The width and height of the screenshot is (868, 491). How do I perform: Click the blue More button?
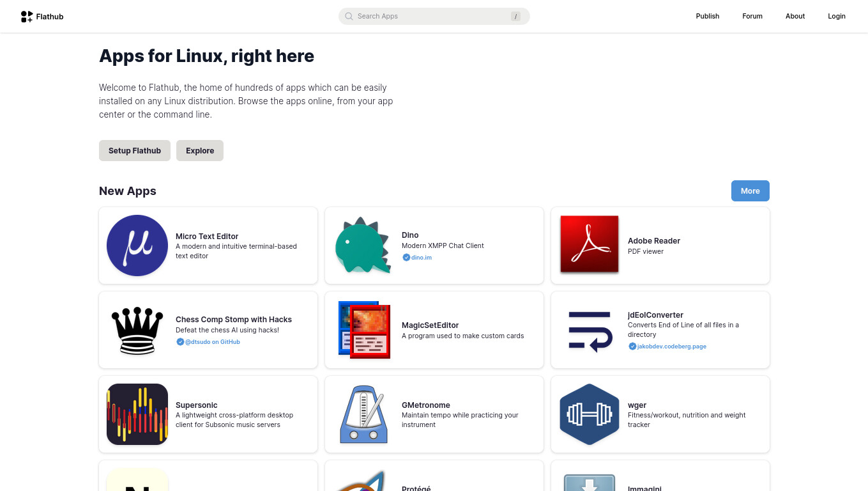[x=750, y=191]
